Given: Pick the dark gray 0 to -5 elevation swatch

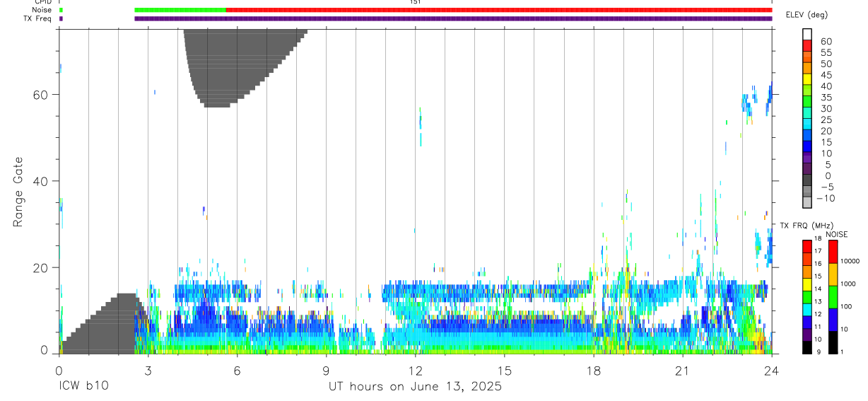Looking at the screenshot, I should point(807,181).
